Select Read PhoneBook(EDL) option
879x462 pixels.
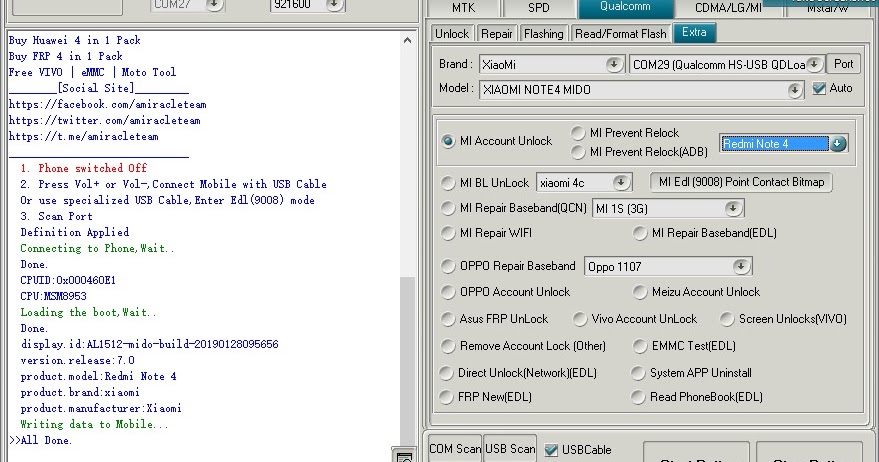(x=638, y=397)
